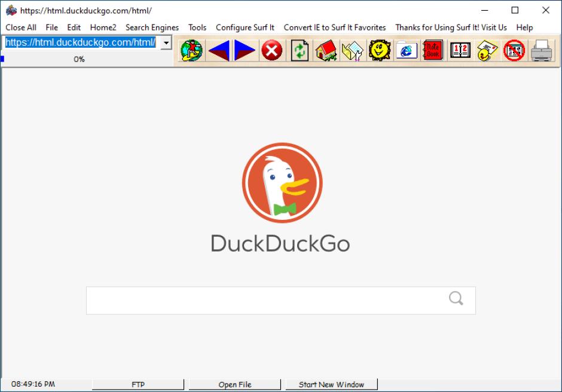Click the yellow smiling sun icon
This screenshot has width=562, height=392.
pyautogui.click(x=380, y=51)
